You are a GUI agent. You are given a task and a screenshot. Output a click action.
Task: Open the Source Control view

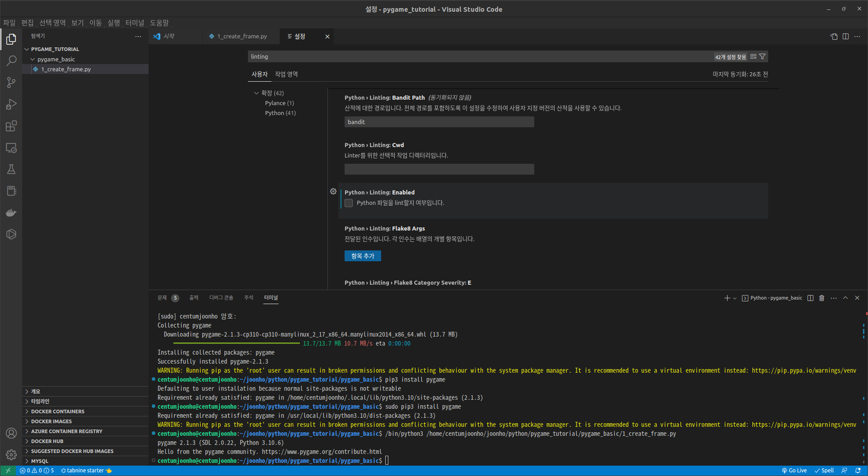(x=11, y=83)
